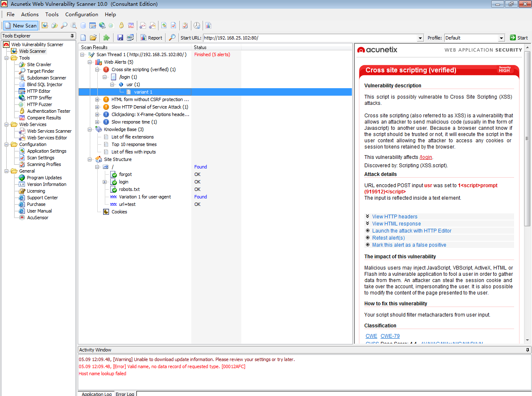This screenshot has height=396, width=532.
Task: Expand the login node under Site Structure
Action: tap(105, 182)
